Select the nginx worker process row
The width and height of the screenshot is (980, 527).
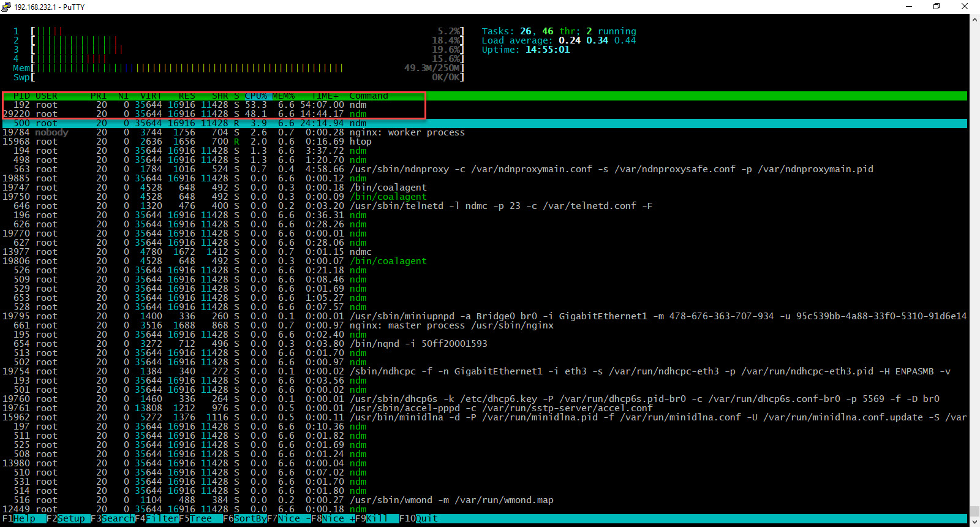[x=484, y=132]
